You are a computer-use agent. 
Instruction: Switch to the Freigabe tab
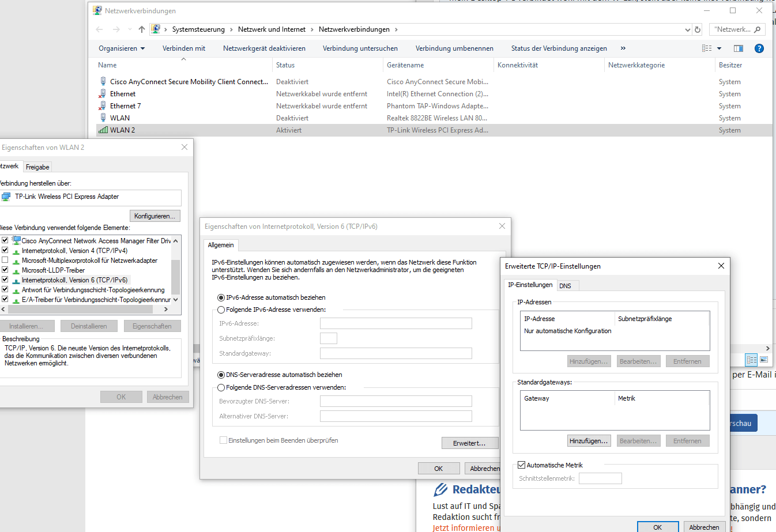click(x=37, y=167)
